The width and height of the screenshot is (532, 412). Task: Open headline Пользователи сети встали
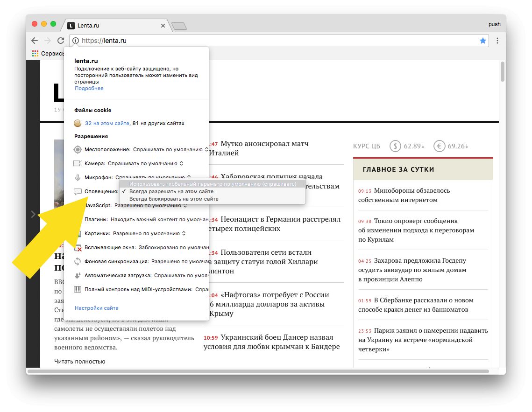[x=263, y=261]
